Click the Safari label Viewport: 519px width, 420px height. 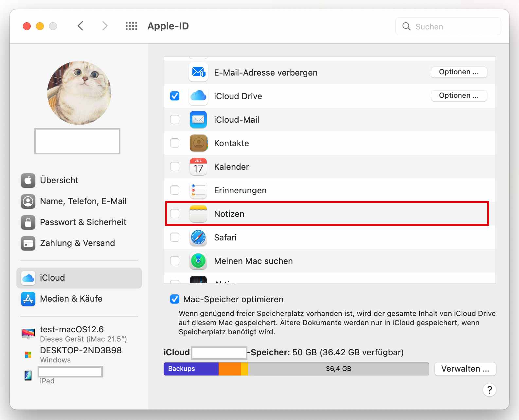(x=225, y=237)
